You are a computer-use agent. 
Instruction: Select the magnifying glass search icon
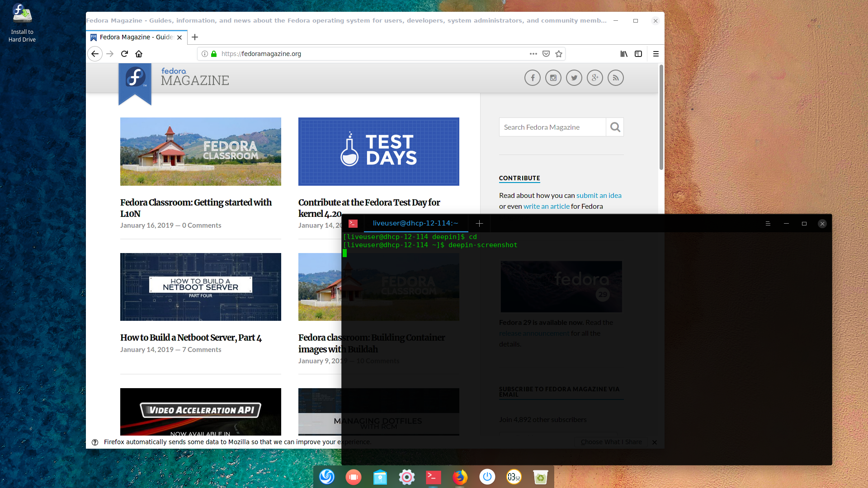(x=614, y=127)
